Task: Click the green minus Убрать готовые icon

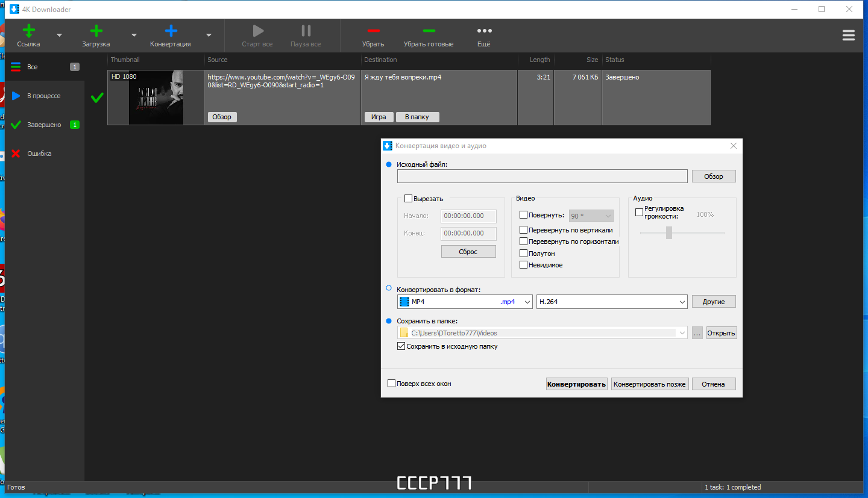Action: tap(429, 31)
